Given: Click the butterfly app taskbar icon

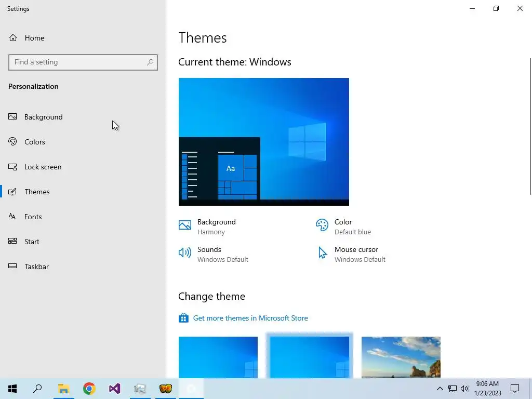Looking at the screenshot, I should click(x=166, y=389).
